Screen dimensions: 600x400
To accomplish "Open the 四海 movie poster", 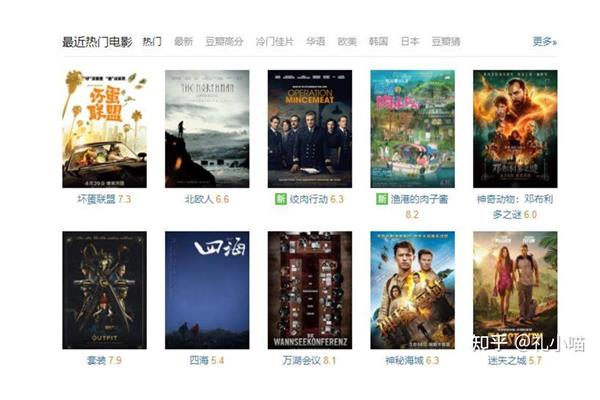I will point(207,290).
